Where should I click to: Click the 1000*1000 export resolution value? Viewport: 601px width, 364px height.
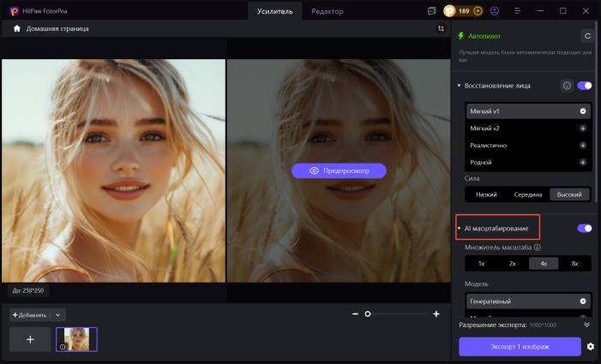[x=543, y=325]
